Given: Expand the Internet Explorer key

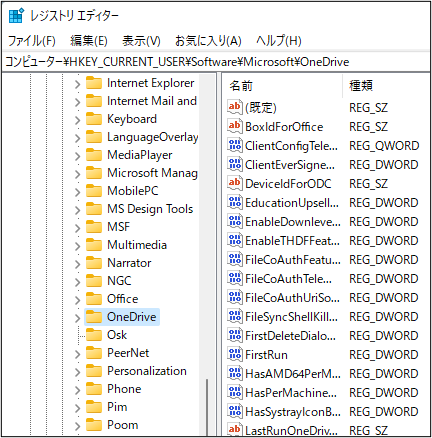Looking at the screenshot, I should 77,84.
